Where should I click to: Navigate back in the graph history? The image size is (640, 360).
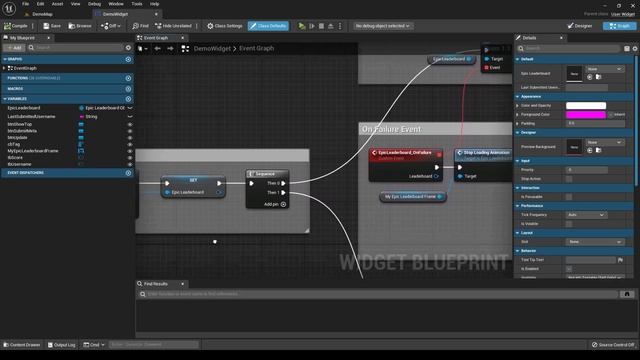(158, 49)
